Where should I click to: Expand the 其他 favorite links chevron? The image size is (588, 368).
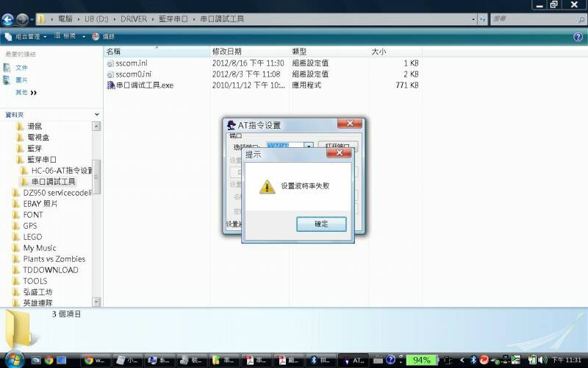pos(33,93)
